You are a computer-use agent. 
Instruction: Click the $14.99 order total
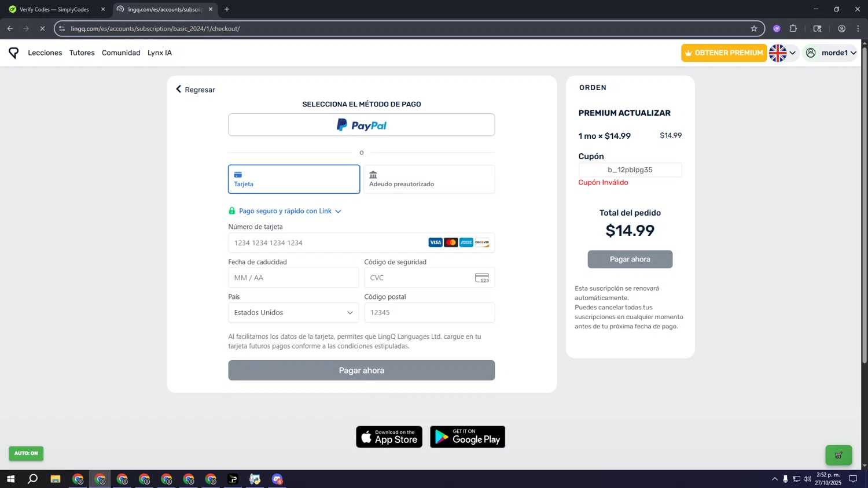(630, 231)
